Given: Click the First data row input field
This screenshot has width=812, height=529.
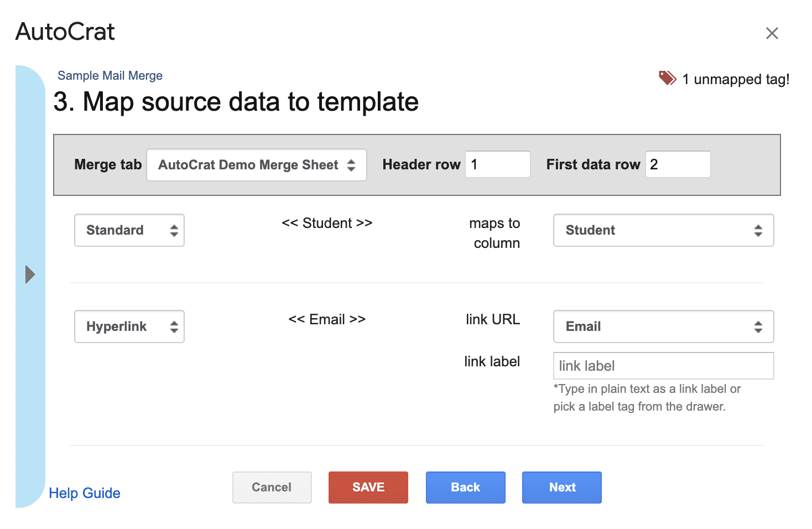Looking at the screenshot, I should pos(678,164).
